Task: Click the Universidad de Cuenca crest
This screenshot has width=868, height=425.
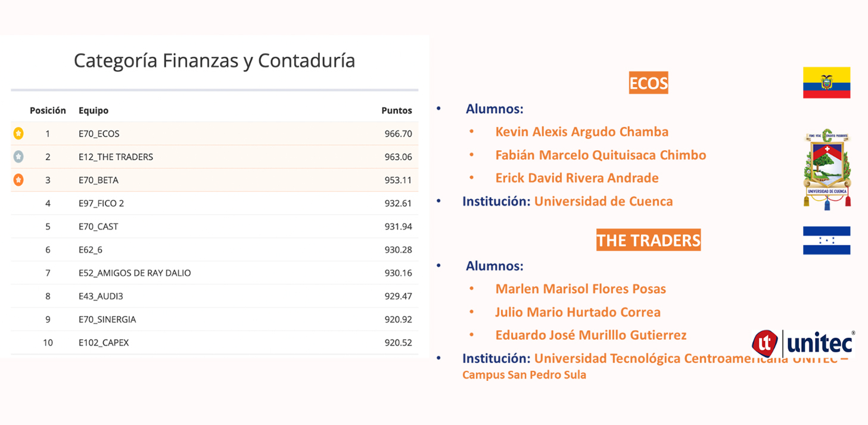Action: [x=827, y=169]
